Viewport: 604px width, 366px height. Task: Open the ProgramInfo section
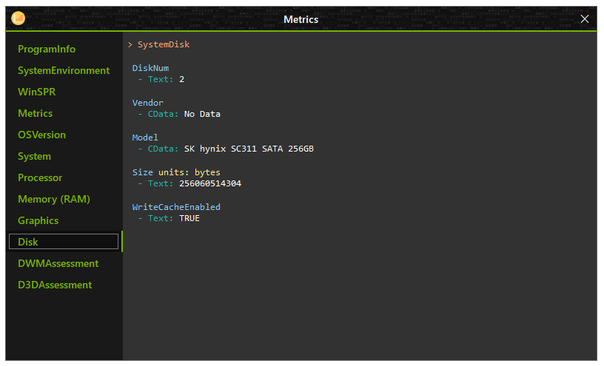pyautogui.click(x=47, y=49)
